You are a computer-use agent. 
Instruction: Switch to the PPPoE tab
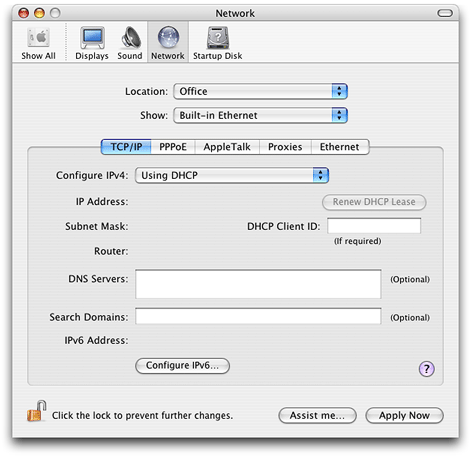[x=173, y=147]
